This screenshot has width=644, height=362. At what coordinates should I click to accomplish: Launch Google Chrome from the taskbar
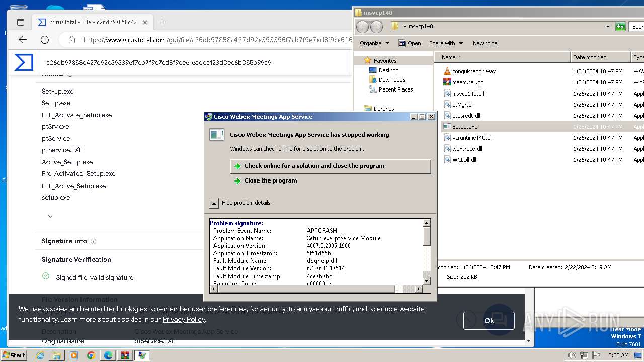coord(91,355)
